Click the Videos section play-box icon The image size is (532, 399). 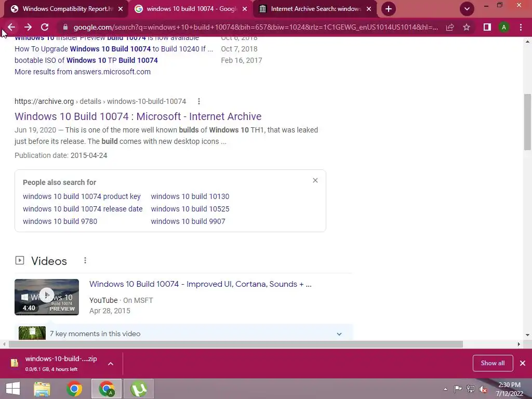(x=20, y=261)
